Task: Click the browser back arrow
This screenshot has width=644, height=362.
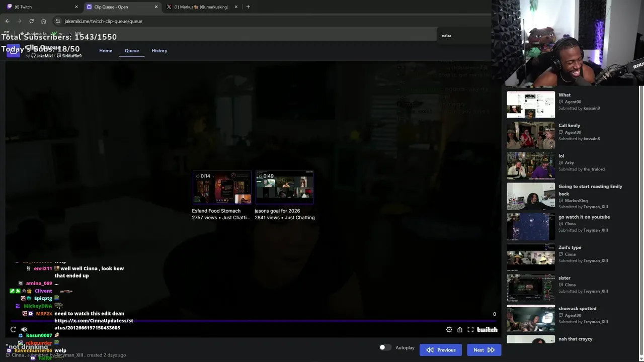Action: 7,21
